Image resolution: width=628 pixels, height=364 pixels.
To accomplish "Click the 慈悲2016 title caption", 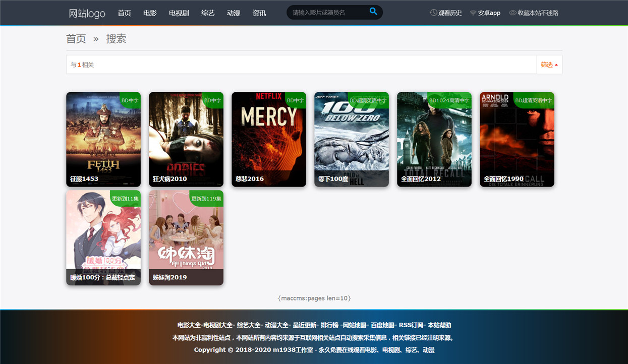I will (250, 179).
